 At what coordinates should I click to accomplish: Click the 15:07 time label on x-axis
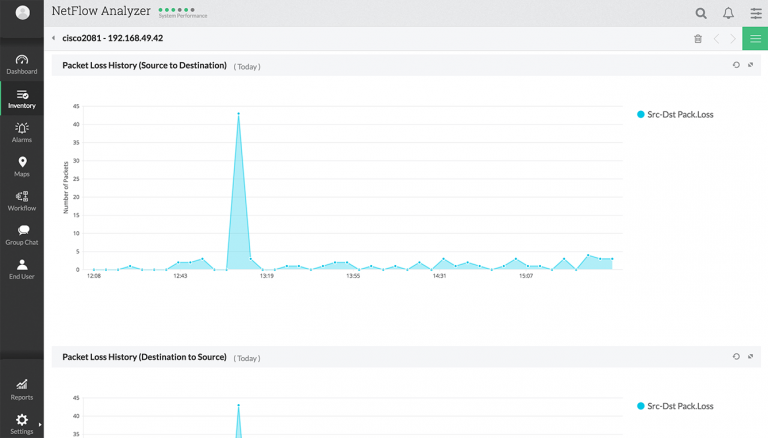pos(526,276)
